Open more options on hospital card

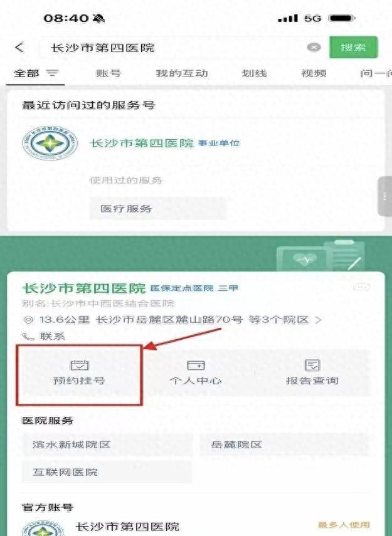click(361, 287)
